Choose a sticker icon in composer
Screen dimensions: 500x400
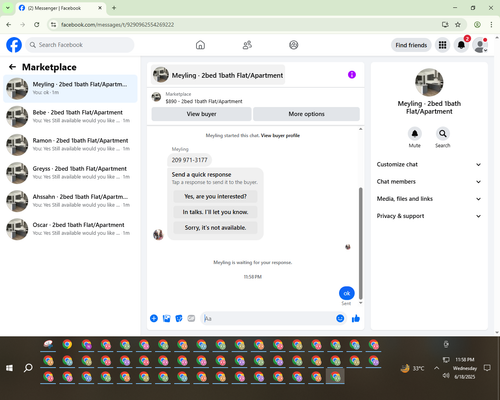click(x=179, y=318)
